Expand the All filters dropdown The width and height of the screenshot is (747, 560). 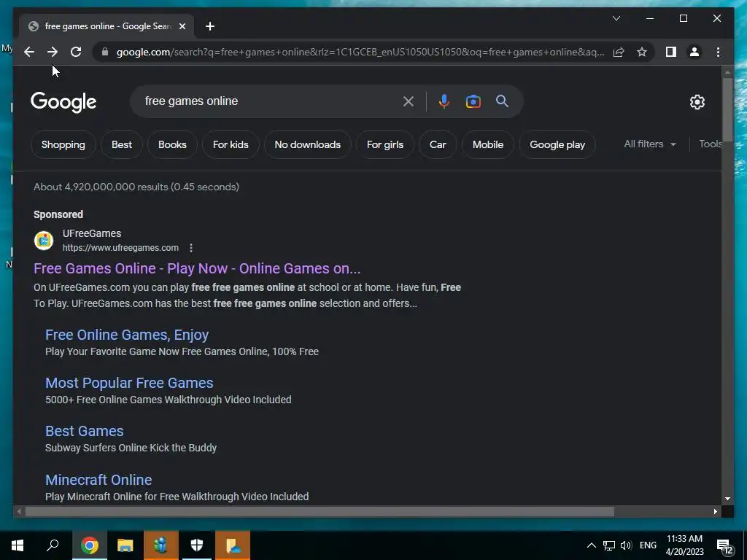coord(650,144)
